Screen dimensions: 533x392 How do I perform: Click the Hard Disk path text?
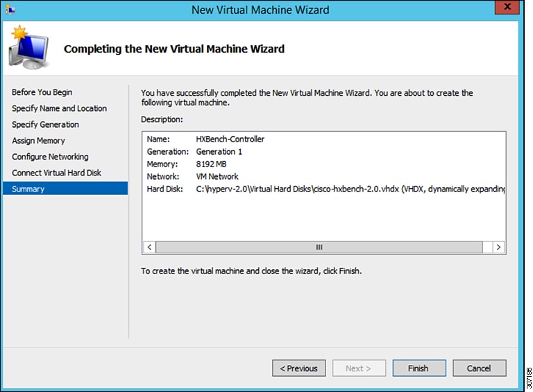coord(350,189)
